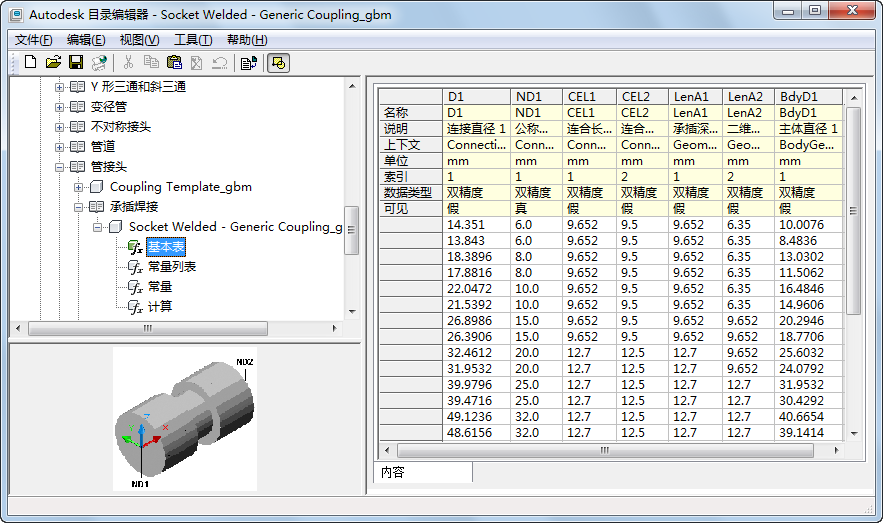Expand the 变径管 tree node
This screenshot has height=523, width=883.
(x=59, y=107)
